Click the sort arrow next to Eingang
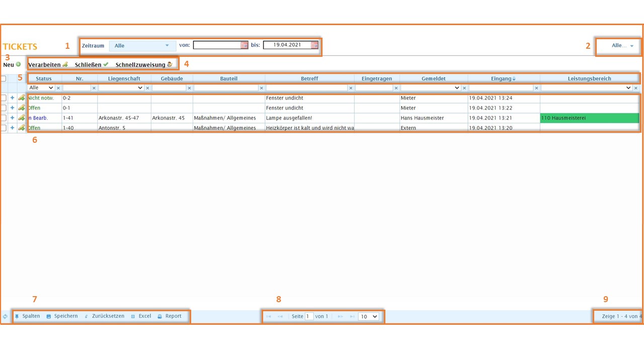 [x=514, y=79]
